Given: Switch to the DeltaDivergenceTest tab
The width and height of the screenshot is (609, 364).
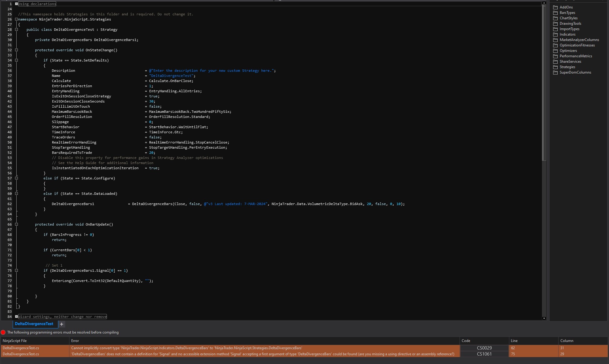Looking at the screenshot, I should [x=34, y=324].
